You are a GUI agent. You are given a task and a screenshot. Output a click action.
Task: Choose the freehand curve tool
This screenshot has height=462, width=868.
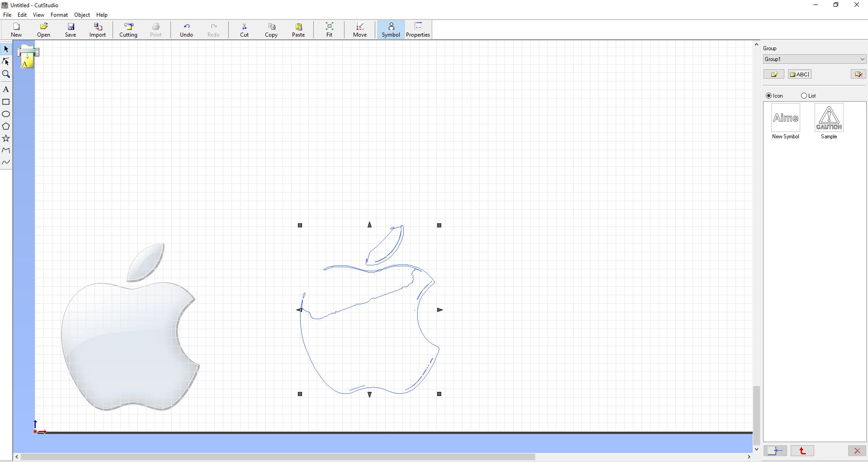pos(6,162)
